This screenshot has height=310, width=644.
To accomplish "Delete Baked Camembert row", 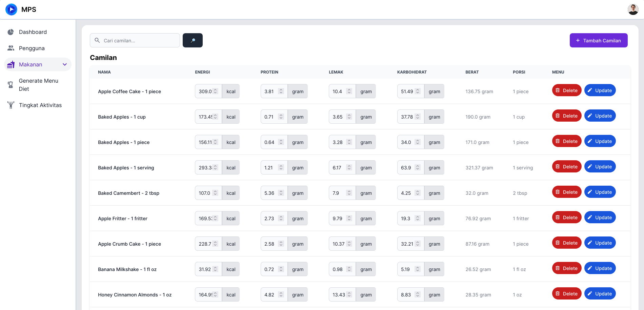I will coord(567,192).
